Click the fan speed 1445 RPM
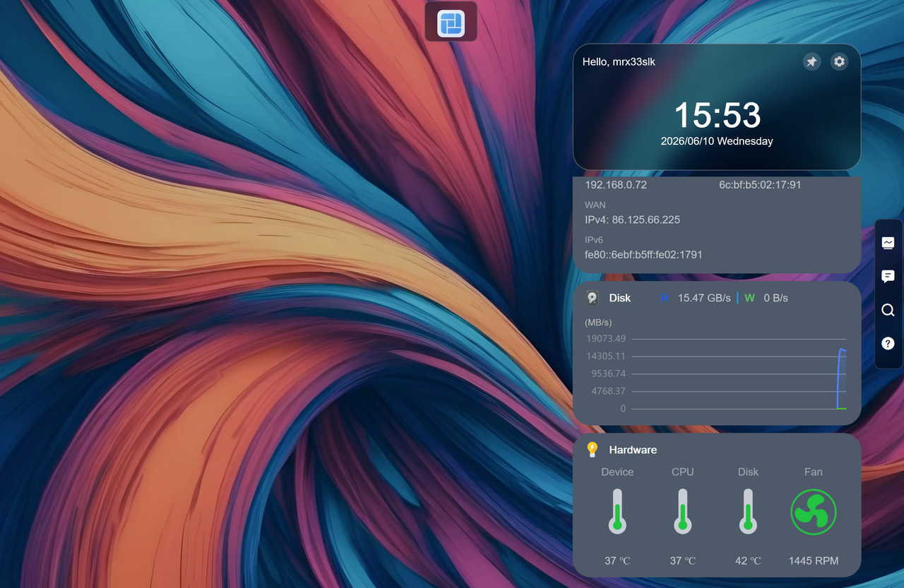Screen dimensions: 904x588 click(814, 560)
